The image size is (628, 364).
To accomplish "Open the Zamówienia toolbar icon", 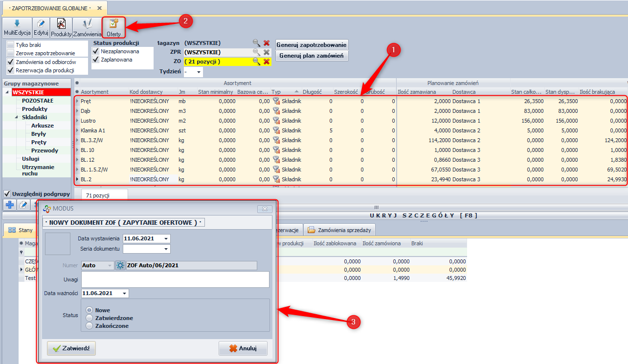I will [87, 27].
